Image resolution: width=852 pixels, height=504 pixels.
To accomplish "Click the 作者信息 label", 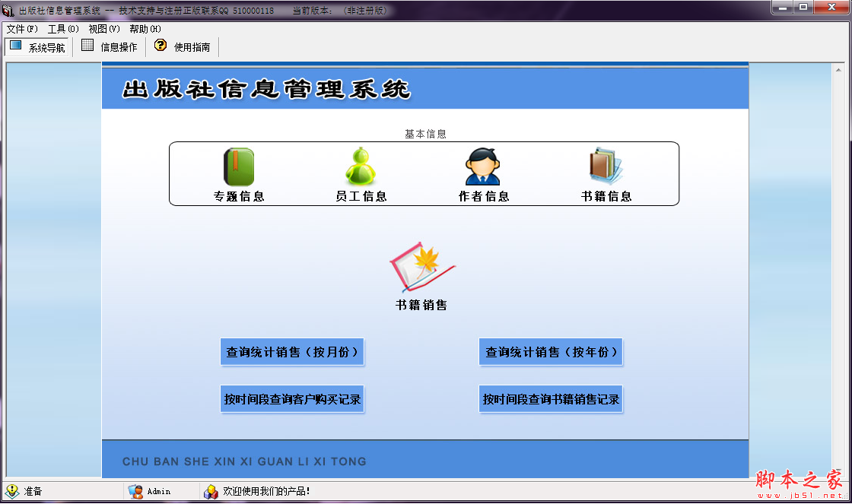I will pos(484,196).
